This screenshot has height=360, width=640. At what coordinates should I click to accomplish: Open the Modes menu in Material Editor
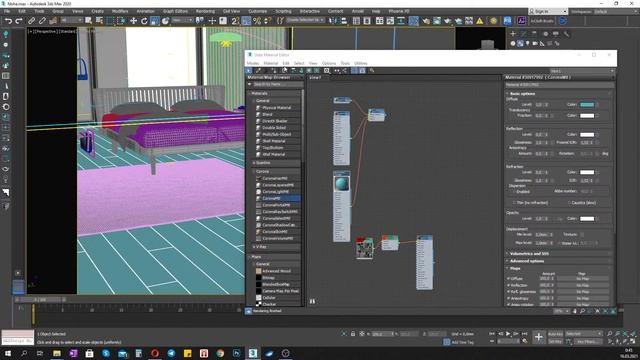[x=253, y=63]
